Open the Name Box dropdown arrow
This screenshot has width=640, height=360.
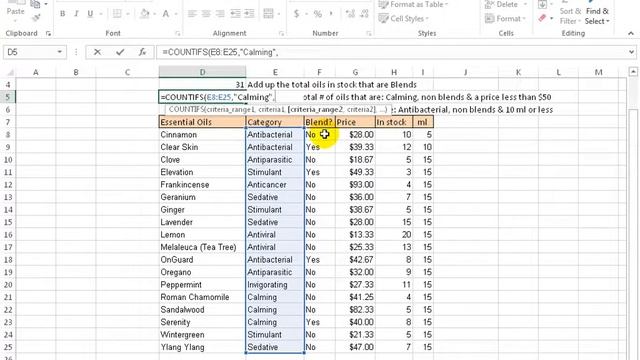(60, 52)
